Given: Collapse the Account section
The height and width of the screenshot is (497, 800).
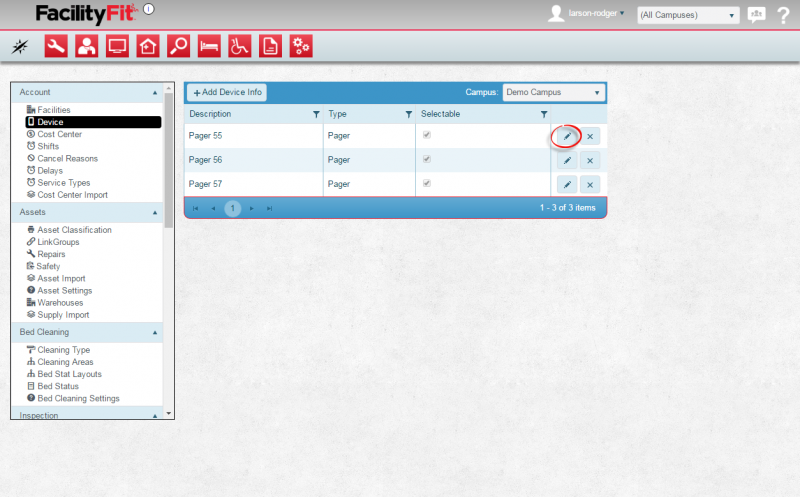Looking at the screenshot, I should 155,93.
